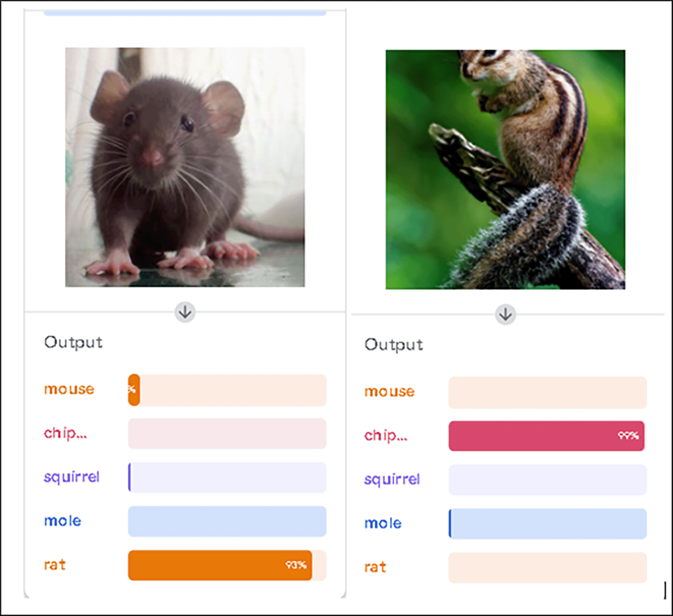The image size is (673, 616).
Task: Click the Output heading under the rat photo
Action: click(x=73, y=342)
